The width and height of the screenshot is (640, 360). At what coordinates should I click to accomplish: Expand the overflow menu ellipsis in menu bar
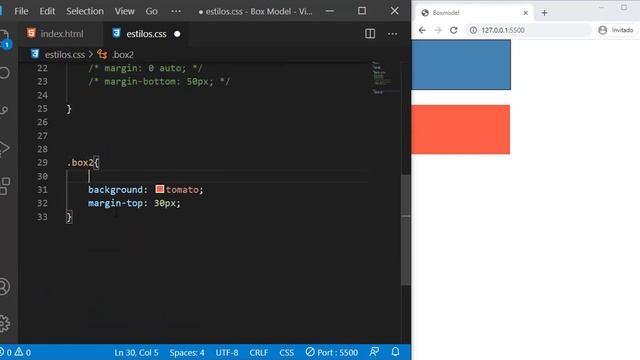tap(176, 11)
